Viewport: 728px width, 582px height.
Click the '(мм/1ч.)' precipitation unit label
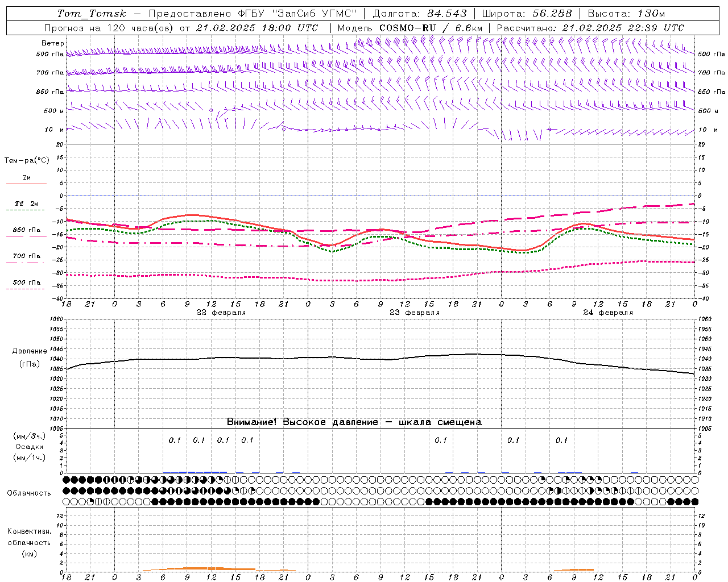pos(30,458)
